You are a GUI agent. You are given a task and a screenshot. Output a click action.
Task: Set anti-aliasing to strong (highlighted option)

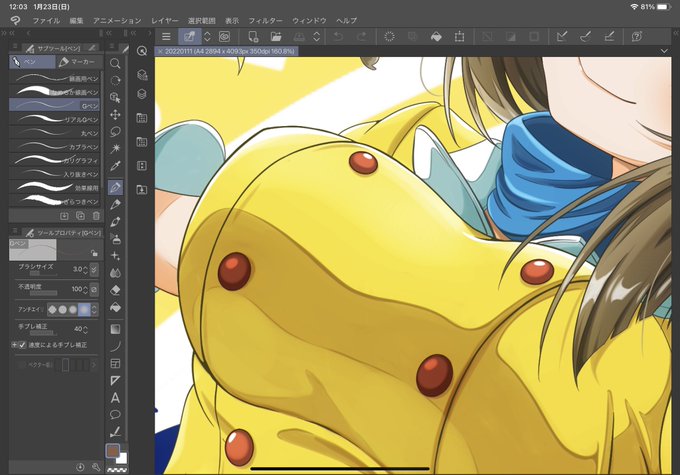(x=84, y=309)
